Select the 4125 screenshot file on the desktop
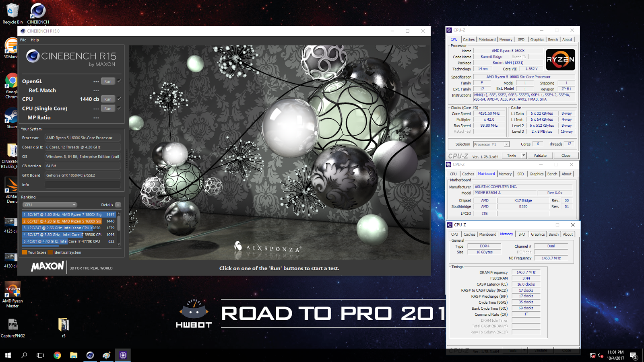The height and width of the screenshot is (362, 644). pyautogui.click(x=11, y=225)
